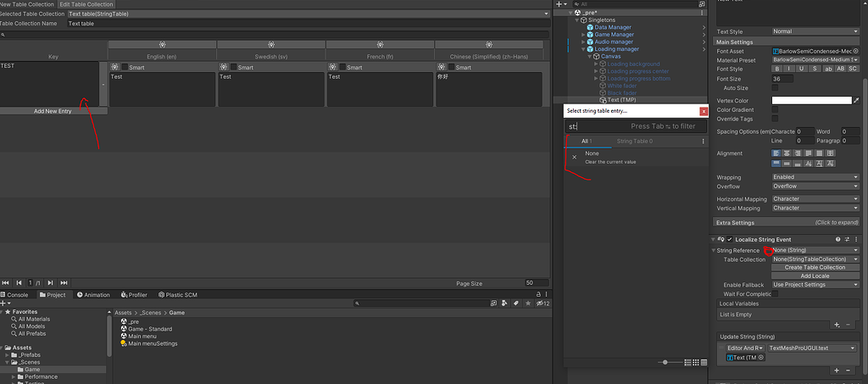This screenshot has width=868, height=384.
Task: Enable Smart option for English column
Action: click(x=125, y=67)
